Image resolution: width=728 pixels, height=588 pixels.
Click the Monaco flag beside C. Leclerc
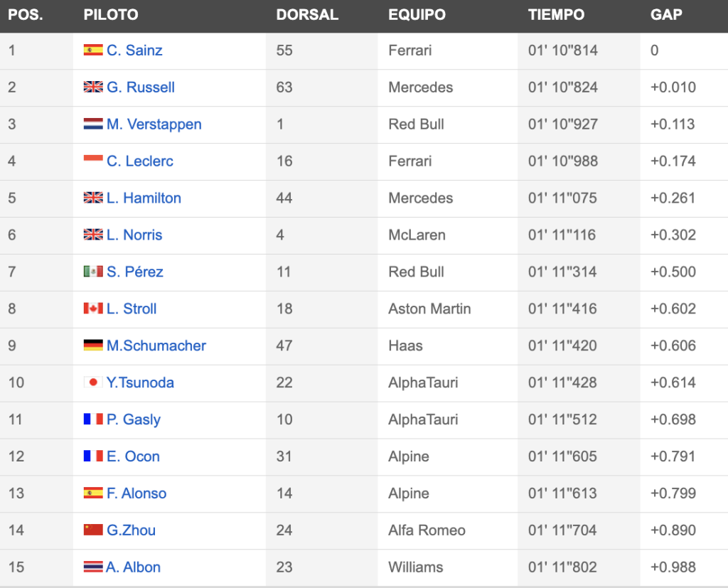coord(93,160)
